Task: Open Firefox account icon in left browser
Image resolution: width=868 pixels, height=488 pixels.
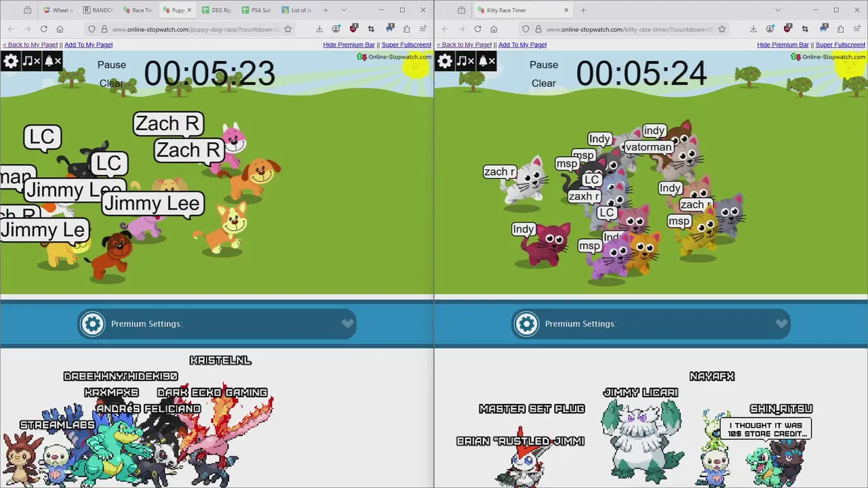Action: point(336,29)
